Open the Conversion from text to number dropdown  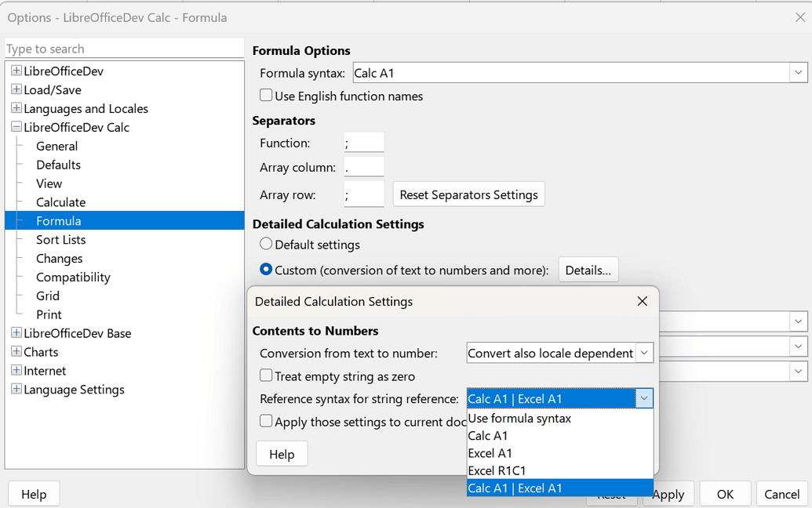coord(645,352)
